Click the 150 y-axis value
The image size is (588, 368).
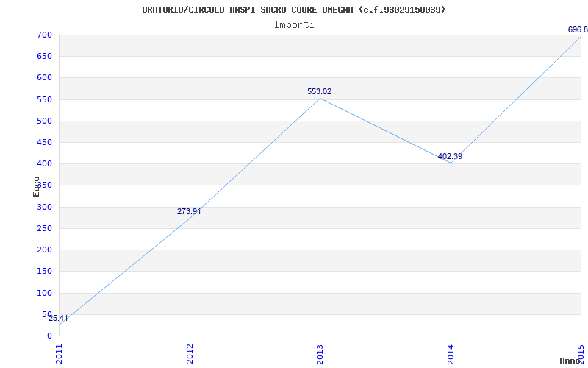pyautogui.click(x=44, y=271)
